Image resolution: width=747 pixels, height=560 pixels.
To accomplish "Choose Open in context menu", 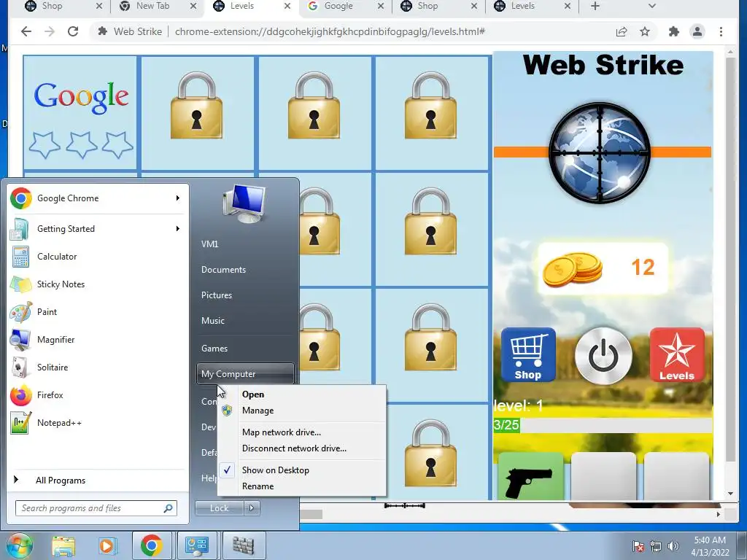I will [301, 394].
